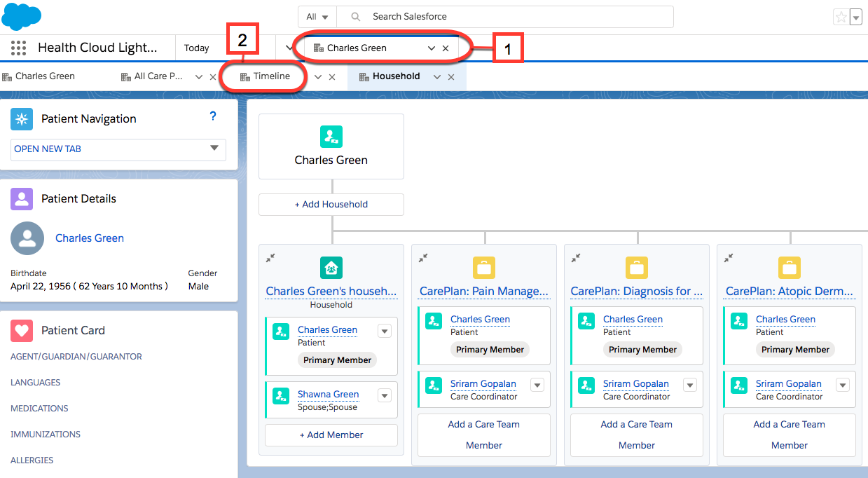
Task: Click the Salesforce cloud logo
Action: tap(21, 15)
